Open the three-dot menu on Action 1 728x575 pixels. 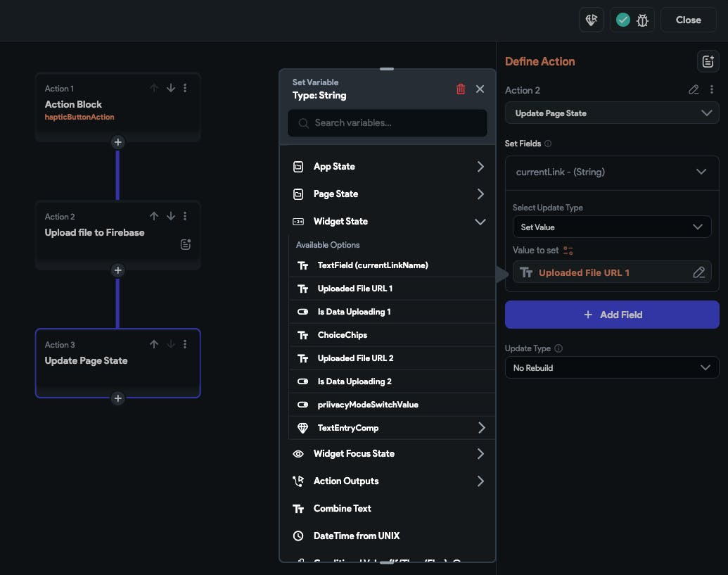(x=185, y=88)
